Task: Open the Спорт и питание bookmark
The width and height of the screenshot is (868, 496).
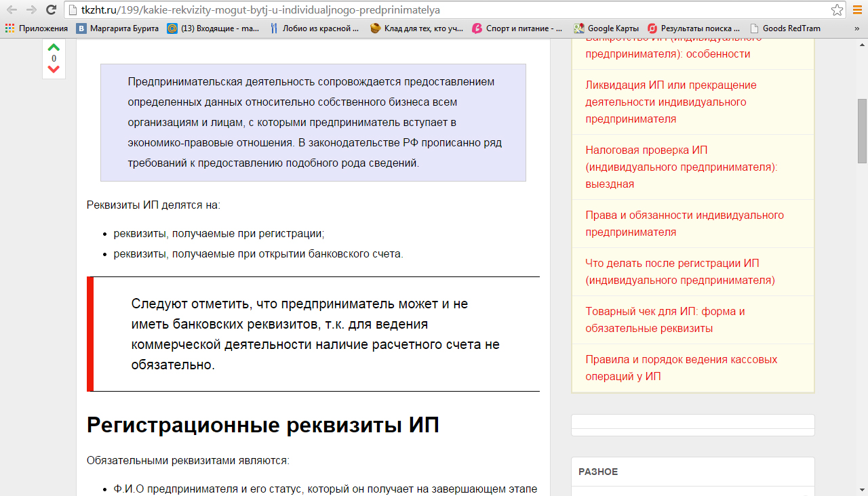Action: (517, 28)
